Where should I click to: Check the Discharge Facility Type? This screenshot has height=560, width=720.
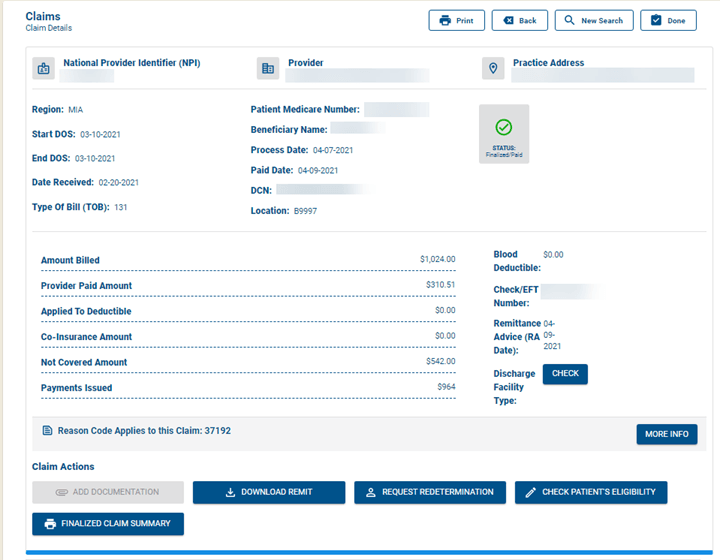(x=565, y=374)
